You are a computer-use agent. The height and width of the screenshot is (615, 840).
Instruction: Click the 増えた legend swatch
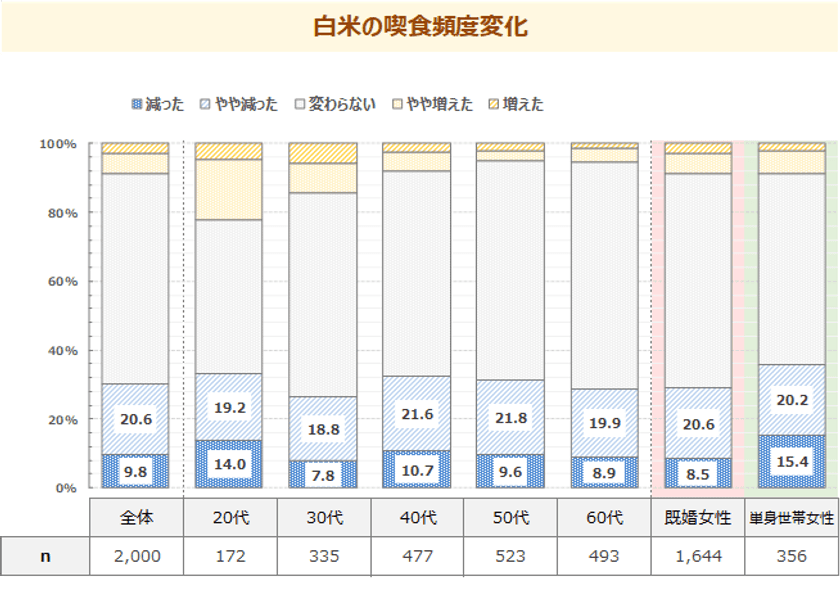[x=494, y=104]
